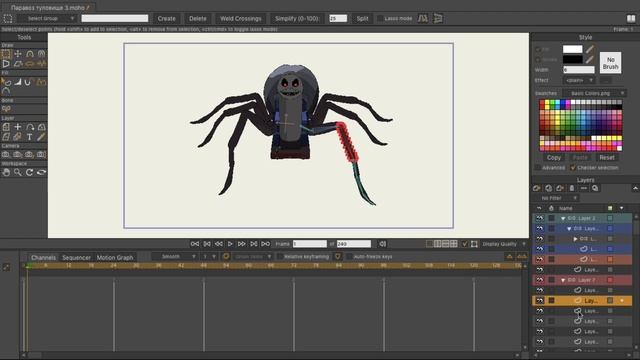Open the Smooth interpolation dropdown

point(174,256)
